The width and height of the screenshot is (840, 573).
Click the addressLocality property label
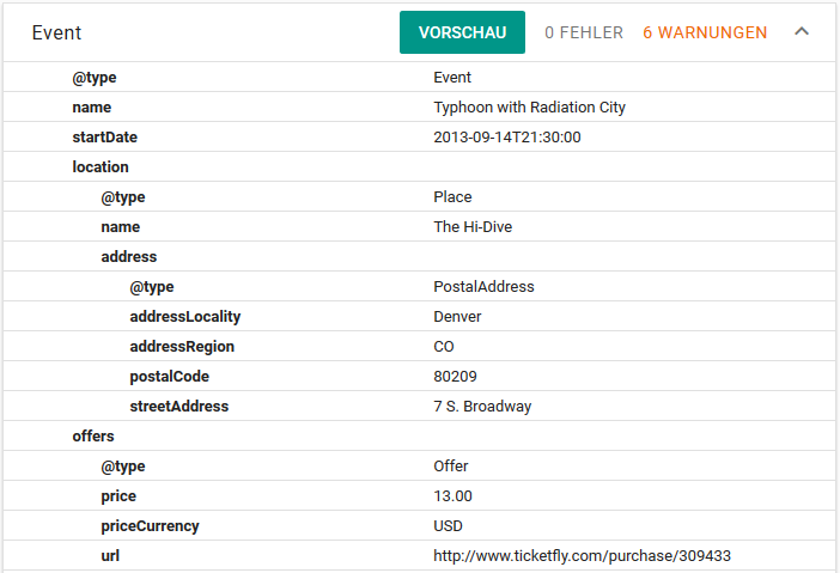185,316
